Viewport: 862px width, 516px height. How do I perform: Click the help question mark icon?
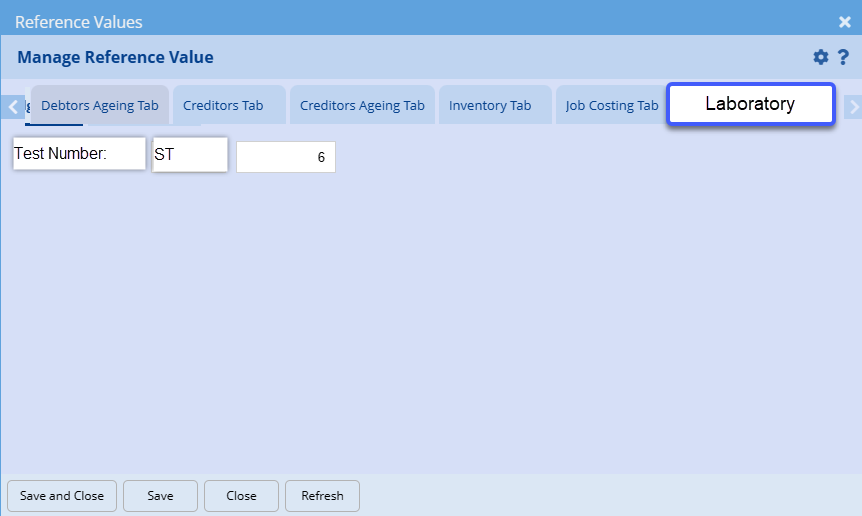click(x=843, y=57)
